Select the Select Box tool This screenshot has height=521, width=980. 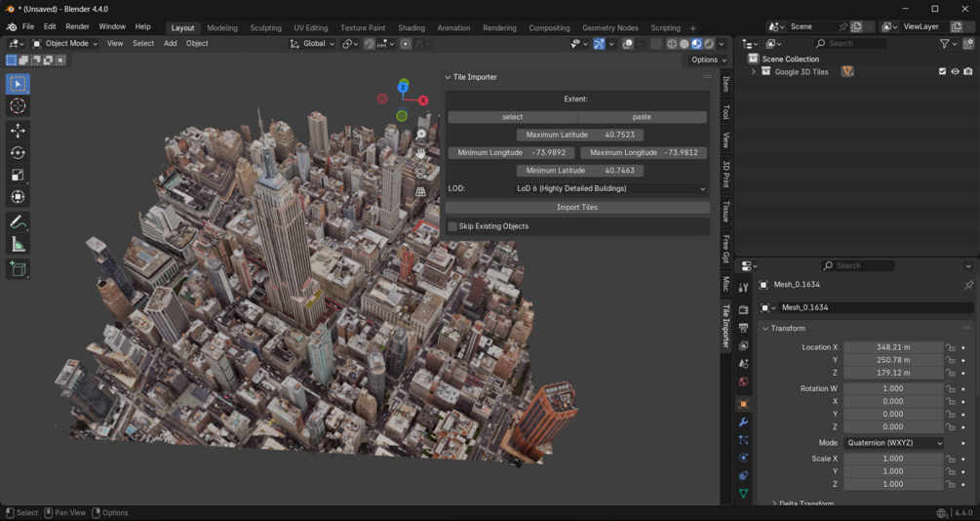point(18,84)
